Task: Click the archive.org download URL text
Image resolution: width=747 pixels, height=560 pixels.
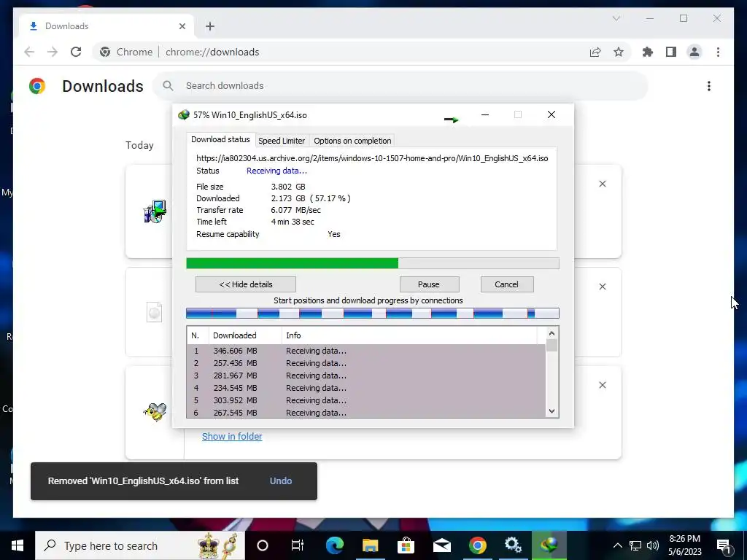Action: pos(372,158)
